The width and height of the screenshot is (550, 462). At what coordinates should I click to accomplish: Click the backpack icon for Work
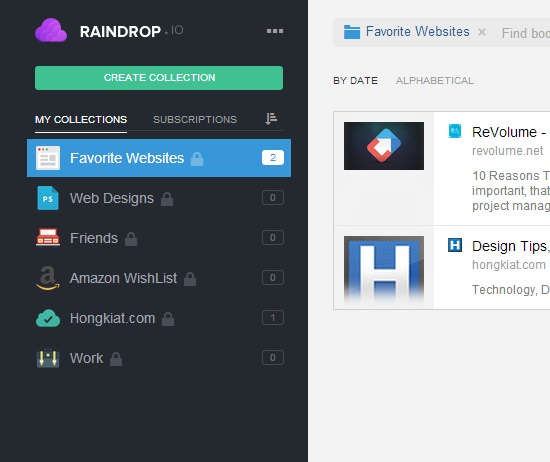(x=48, y=358)
